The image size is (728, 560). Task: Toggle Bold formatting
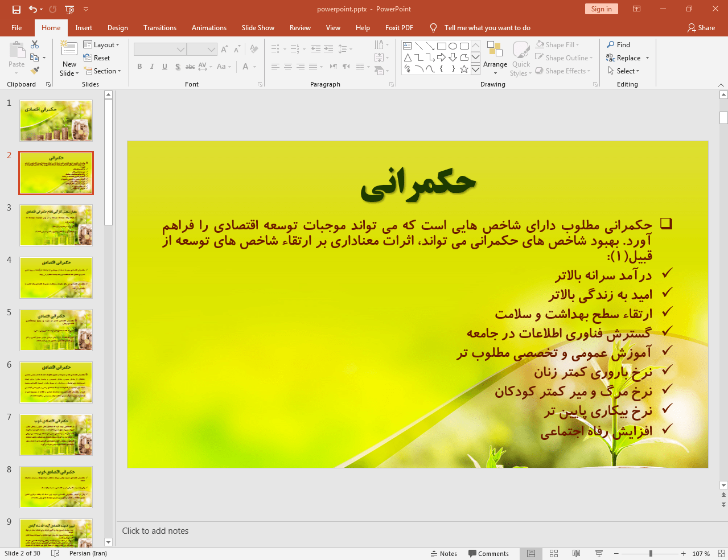point(139,67)
